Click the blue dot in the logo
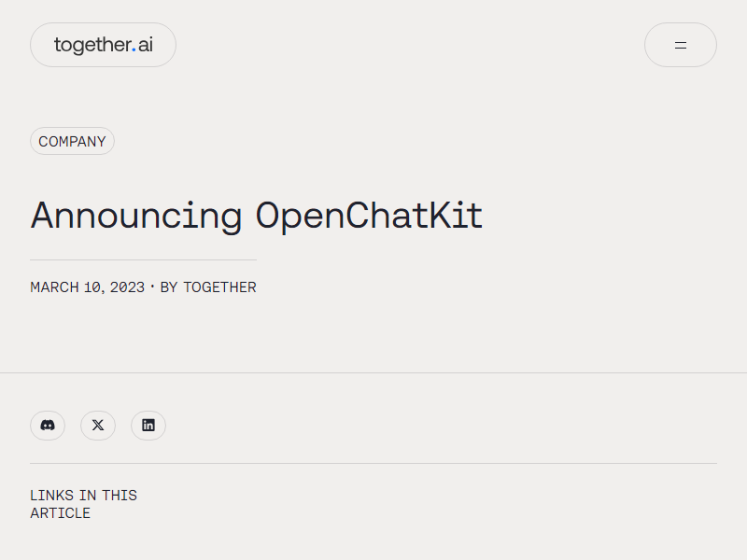Screen dimensions: 747x560 [x=134, y=49]
